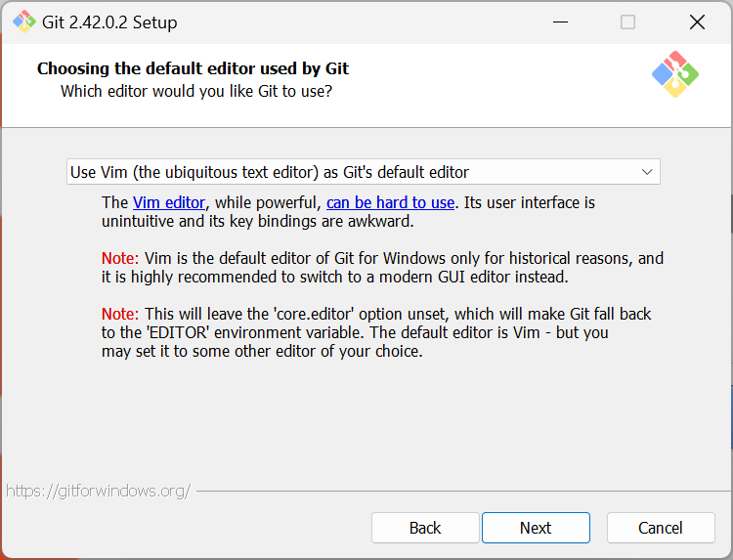
Task: Click the gitforwindows.org URL at the bottom
Action: (98, 491)
